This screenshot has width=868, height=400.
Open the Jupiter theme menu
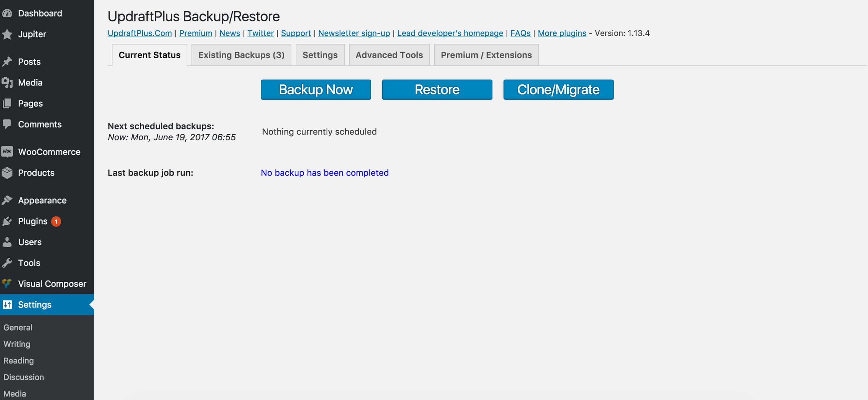tap(32, 34)
